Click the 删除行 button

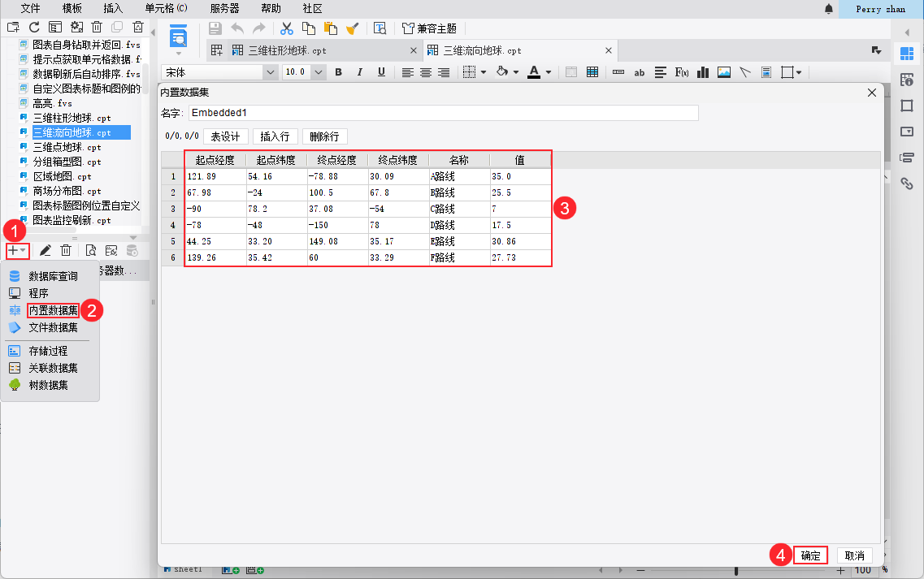325,136
